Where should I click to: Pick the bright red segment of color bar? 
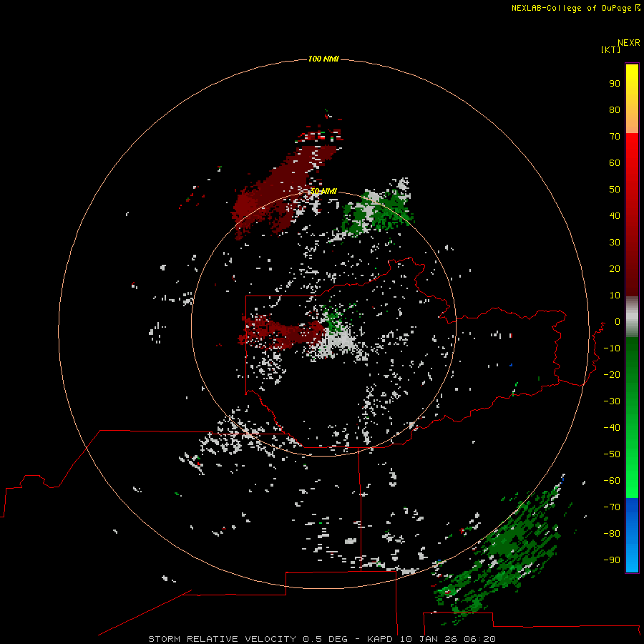point(632,165)
